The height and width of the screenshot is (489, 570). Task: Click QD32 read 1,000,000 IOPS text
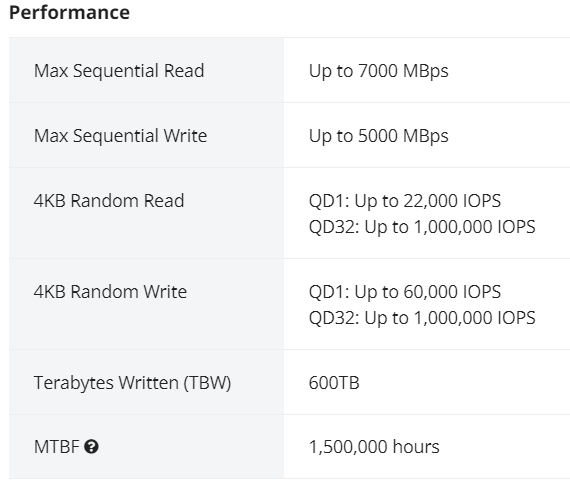(422, 227)
